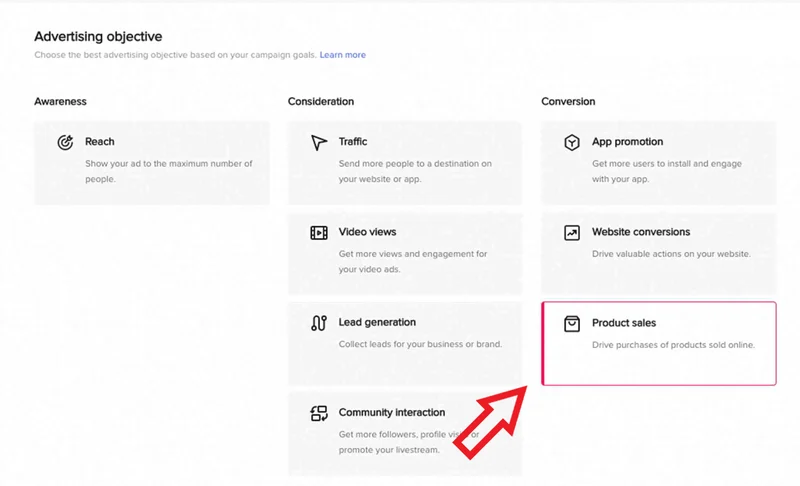
Task: Select the Lead generation title
Action: 377,322
